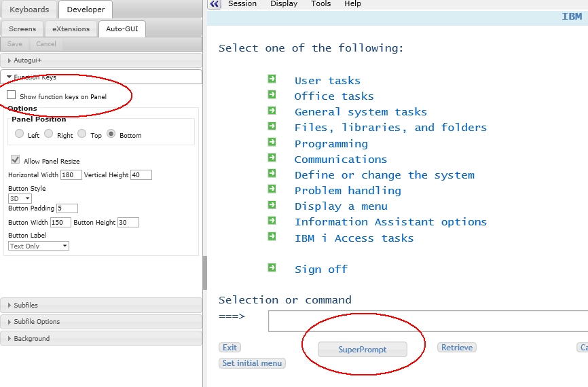Click the green arrow beside User tasks
The height and width of the screenshot is (387, 588).
(x=272, y=79)
